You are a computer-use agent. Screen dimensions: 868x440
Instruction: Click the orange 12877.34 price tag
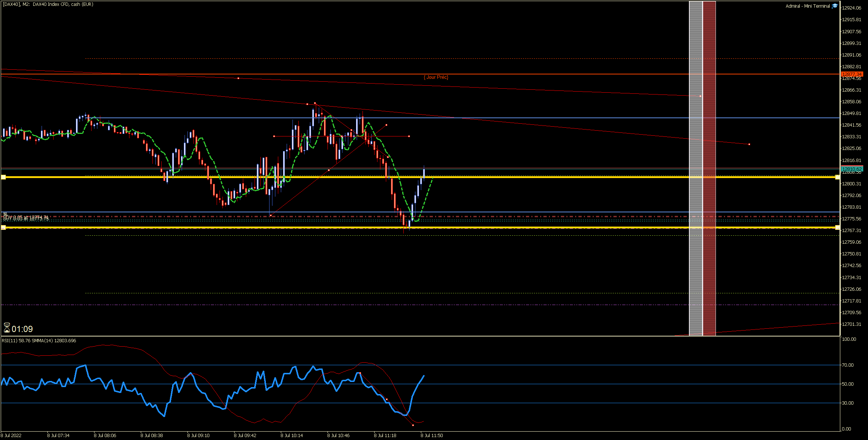click(852, 74)
